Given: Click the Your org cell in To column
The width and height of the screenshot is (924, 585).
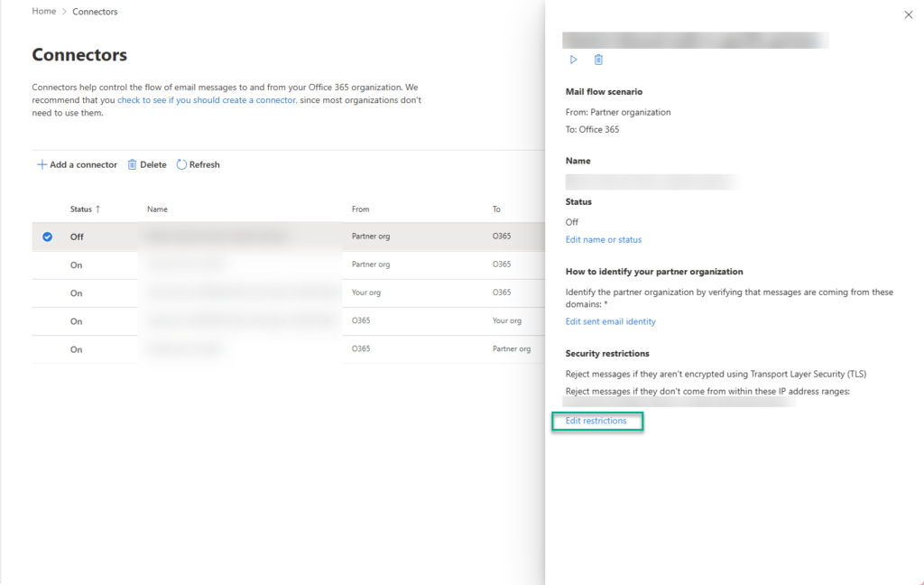Looking at the screenshot, I should [507, 320].
